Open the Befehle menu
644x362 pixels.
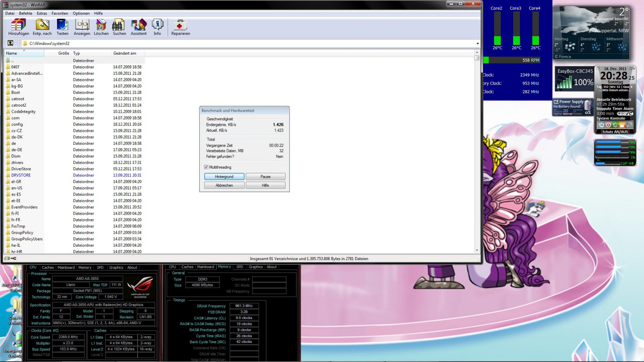pos(26,13)
